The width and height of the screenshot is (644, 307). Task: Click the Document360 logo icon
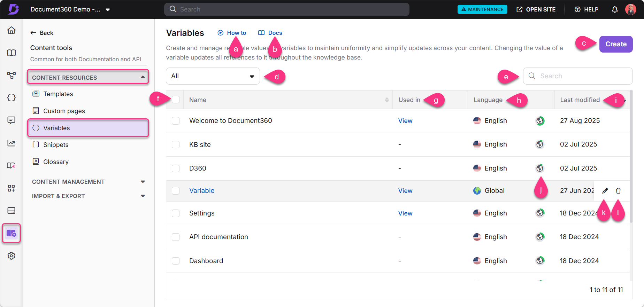click(x=13, y=9)
